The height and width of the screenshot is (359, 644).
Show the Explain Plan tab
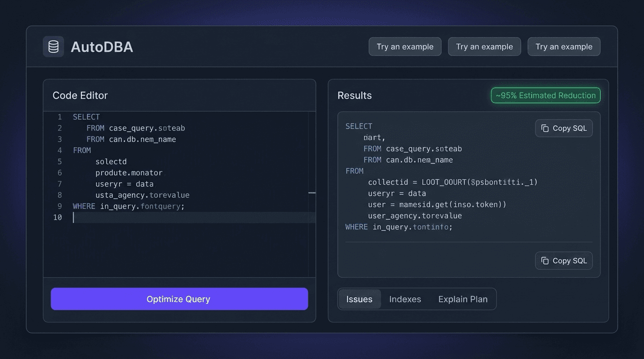(463, 299)
